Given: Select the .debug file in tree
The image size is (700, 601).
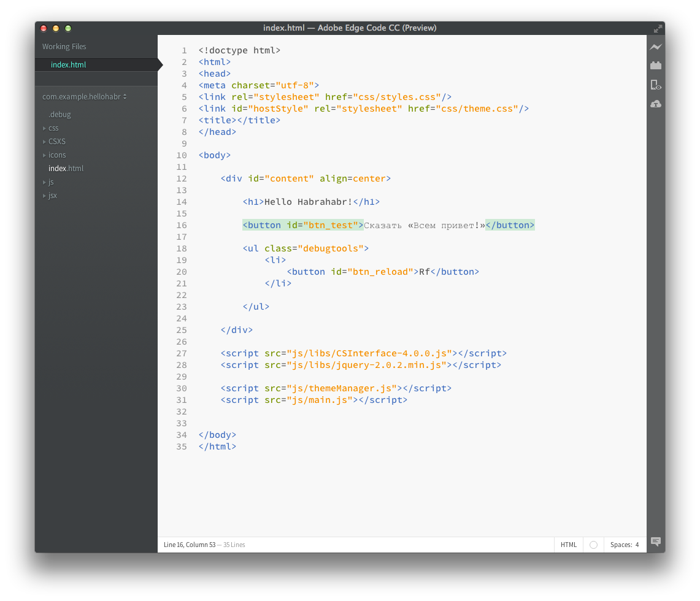Looking at the screenshot, I should (x=60, y=115).
